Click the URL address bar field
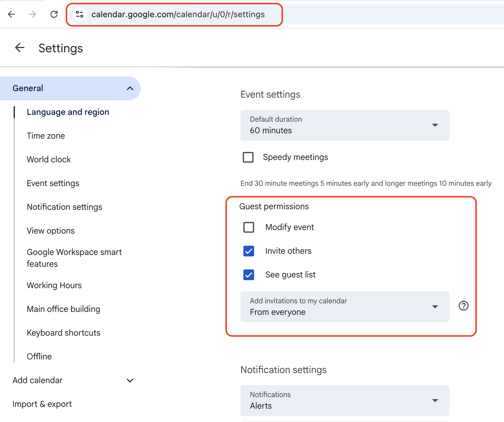 click(x=178, y=14)
